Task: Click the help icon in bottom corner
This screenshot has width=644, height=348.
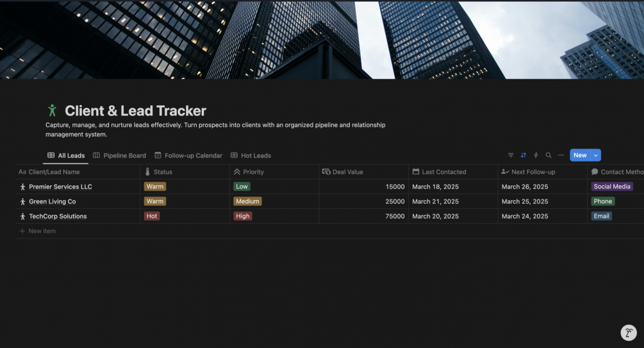Action: coord(629,333)
